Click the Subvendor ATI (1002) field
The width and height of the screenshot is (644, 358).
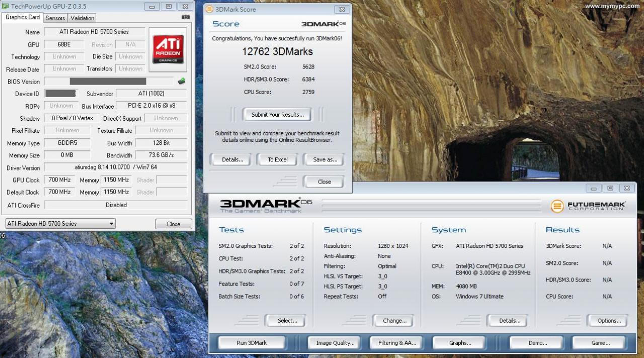coord(151,93)
